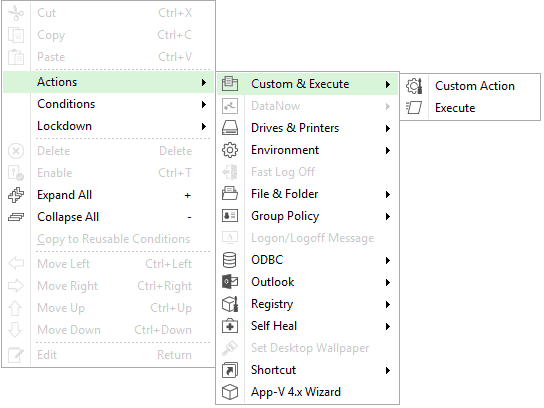Click the Self Heal first-aid icon
The height and width of the screenshot is (408, 544).
pyautogui.click(x=230, y=326)
